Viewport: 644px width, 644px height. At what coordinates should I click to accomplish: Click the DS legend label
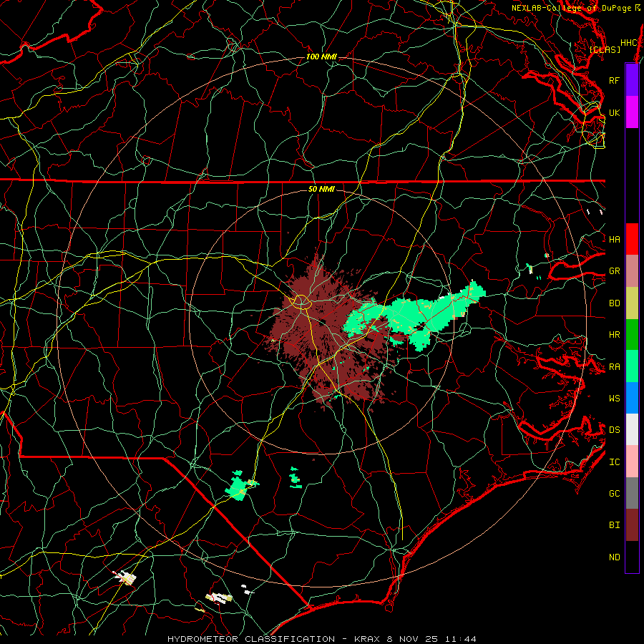614,430
